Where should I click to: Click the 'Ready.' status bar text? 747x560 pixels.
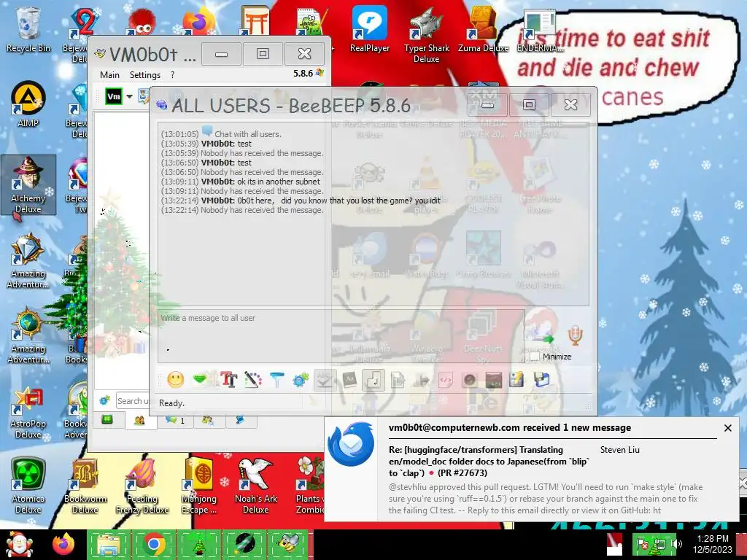[171, 402]
